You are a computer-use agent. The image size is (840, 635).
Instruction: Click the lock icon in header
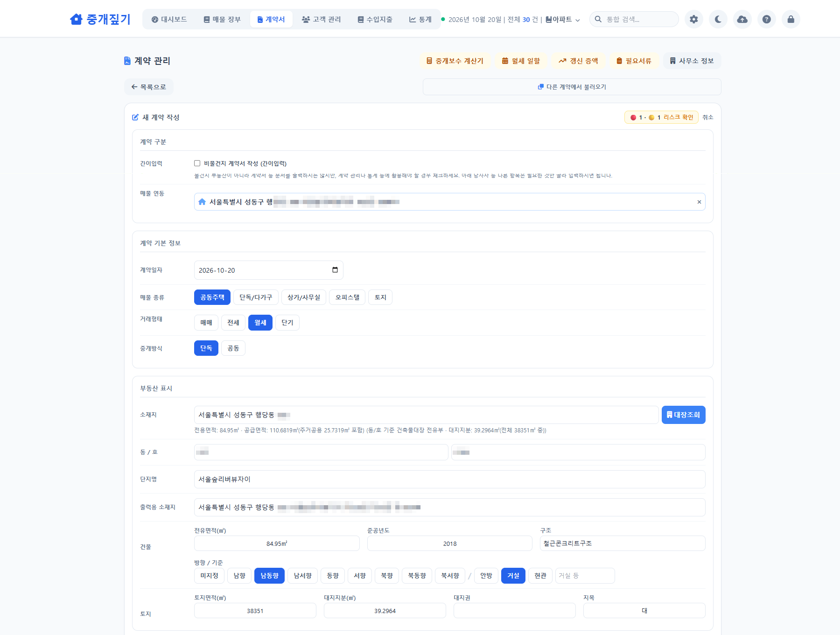[x=791, y=19]
